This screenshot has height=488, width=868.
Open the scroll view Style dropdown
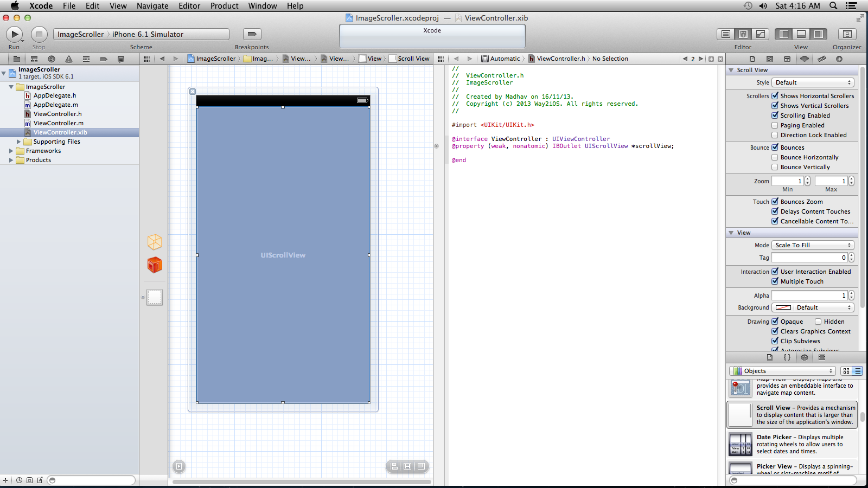813,82
